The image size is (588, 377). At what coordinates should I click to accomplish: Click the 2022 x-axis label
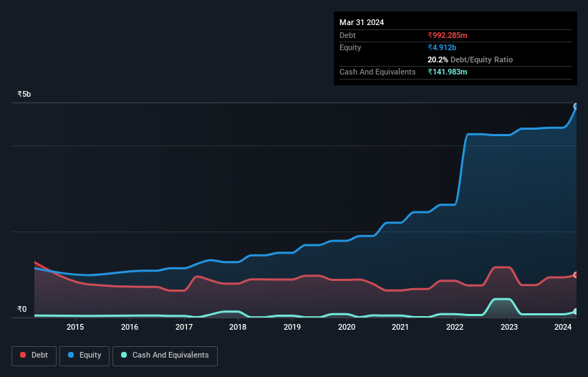pos(455,327)
